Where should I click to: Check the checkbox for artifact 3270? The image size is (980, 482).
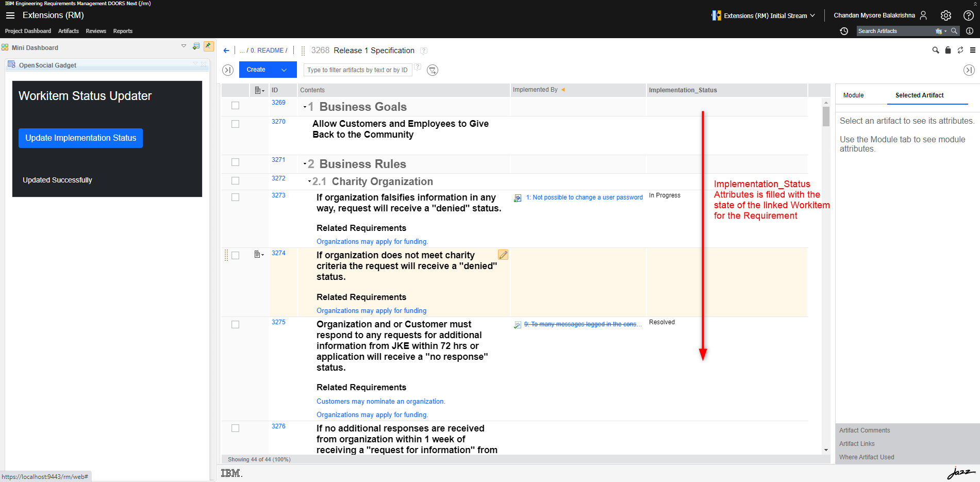tap(235, 124)
